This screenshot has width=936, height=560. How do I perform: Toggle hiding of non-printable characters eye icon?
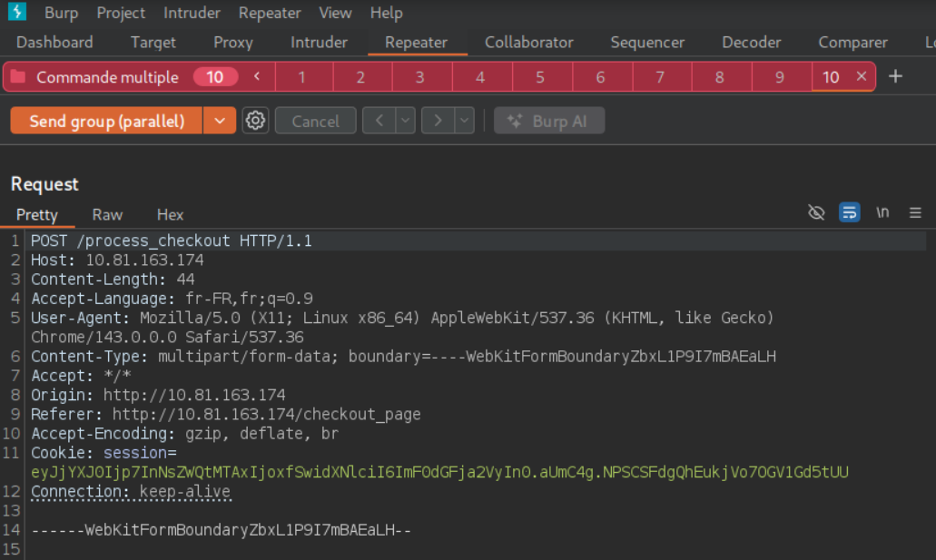tap(816, 212)
